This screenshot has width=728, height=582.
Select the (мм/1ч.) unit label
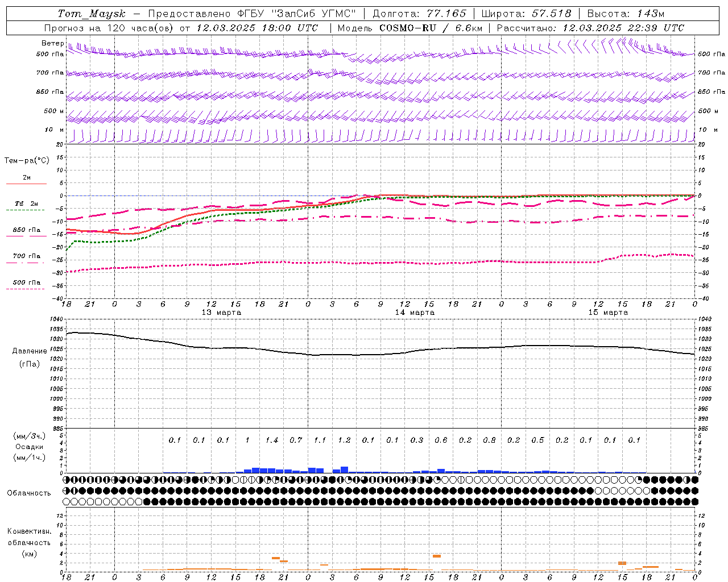30,458
